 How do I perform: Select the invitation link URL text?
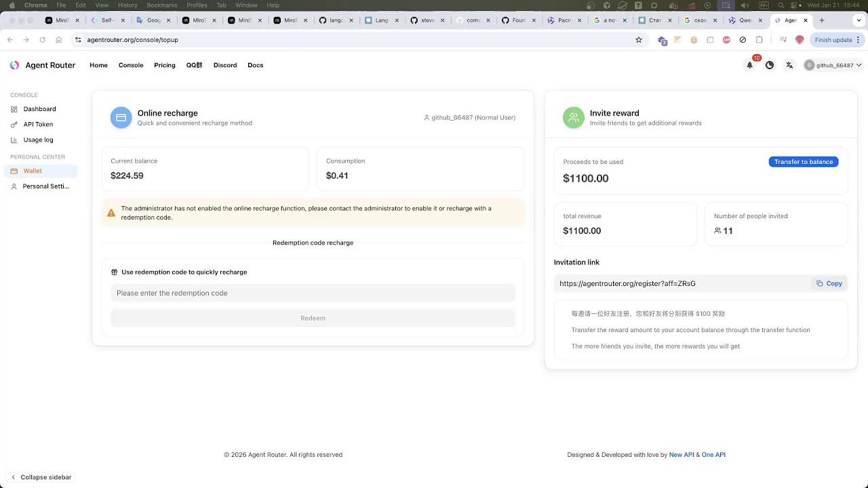(627, 283)
